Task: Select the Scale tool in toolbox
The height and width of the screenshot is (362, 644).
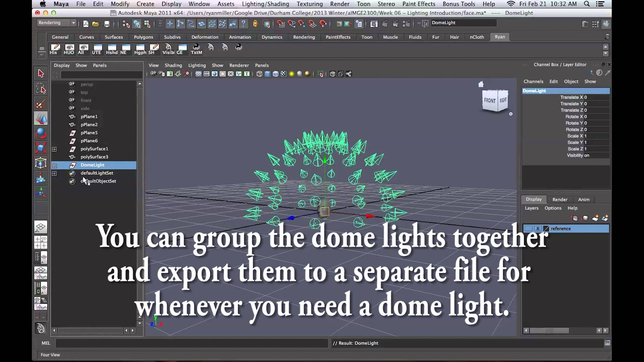Action: pos(41,148)
